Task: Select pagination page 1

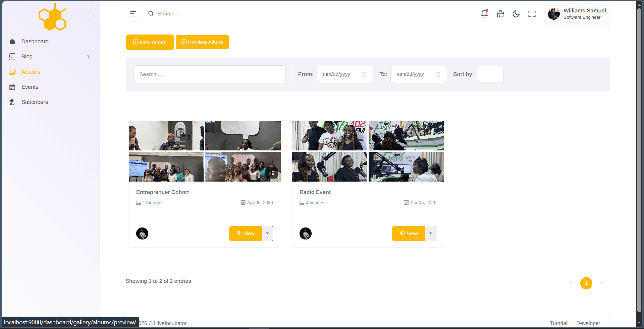Action: click(586, 283)
